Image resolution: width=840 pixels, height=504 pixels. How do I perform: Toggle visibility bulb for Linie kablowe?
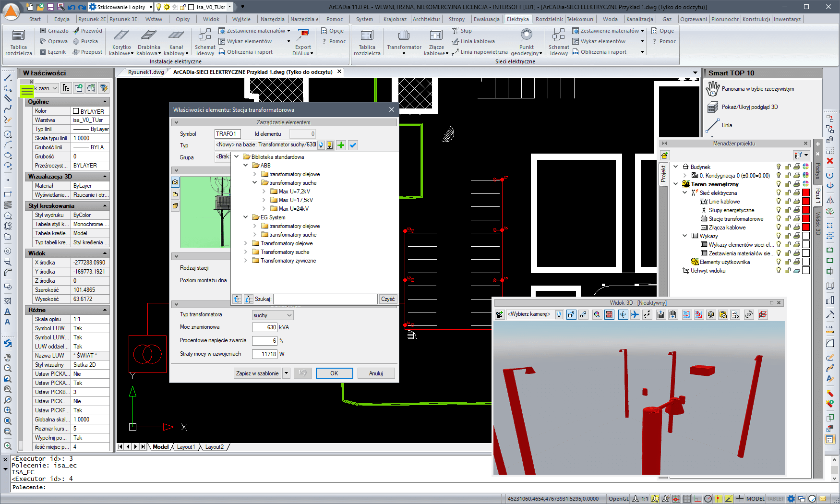pyautogui.click(x=779, y=202)
